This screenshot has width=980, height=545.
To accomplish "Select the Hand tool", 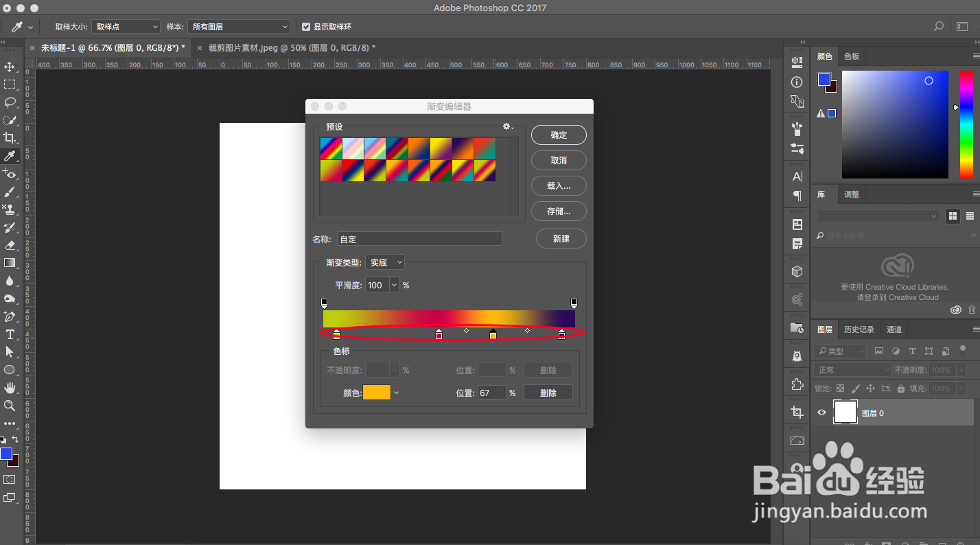I will [x=10, y=387].
